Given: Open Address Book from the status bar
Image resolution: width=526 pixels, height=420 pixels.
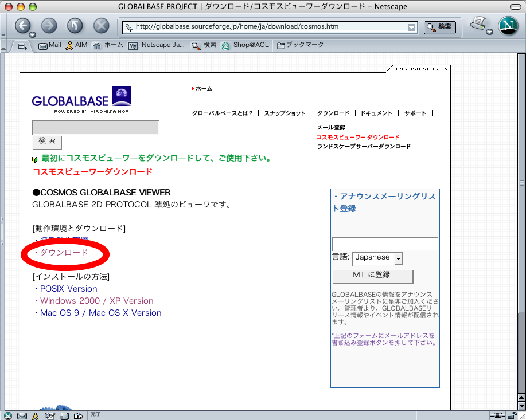Looking at the screenshot, I should click(x=64, y=415).
